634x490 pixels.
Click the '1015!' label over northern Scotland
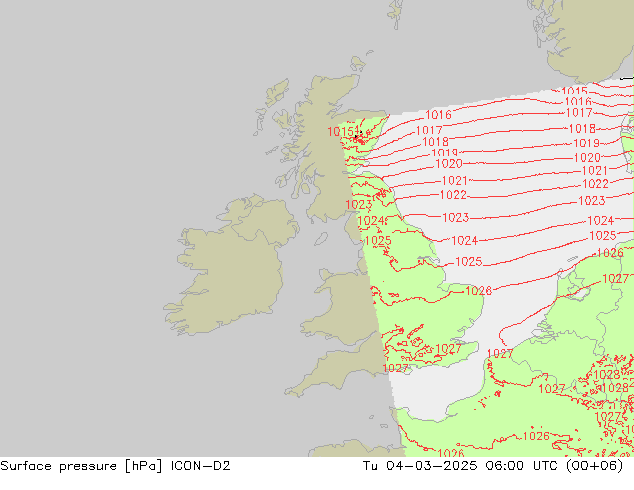point(343,132)
